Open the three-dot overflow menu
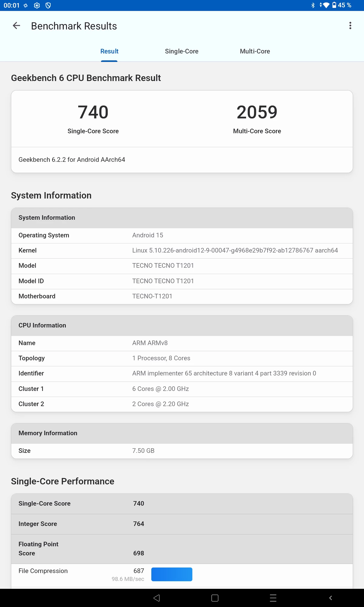 tap(350, 26)
